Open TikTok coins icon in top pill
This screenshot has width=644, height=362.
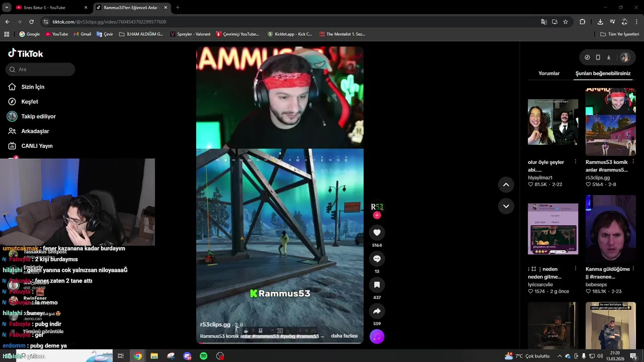[x=587, y=57]
